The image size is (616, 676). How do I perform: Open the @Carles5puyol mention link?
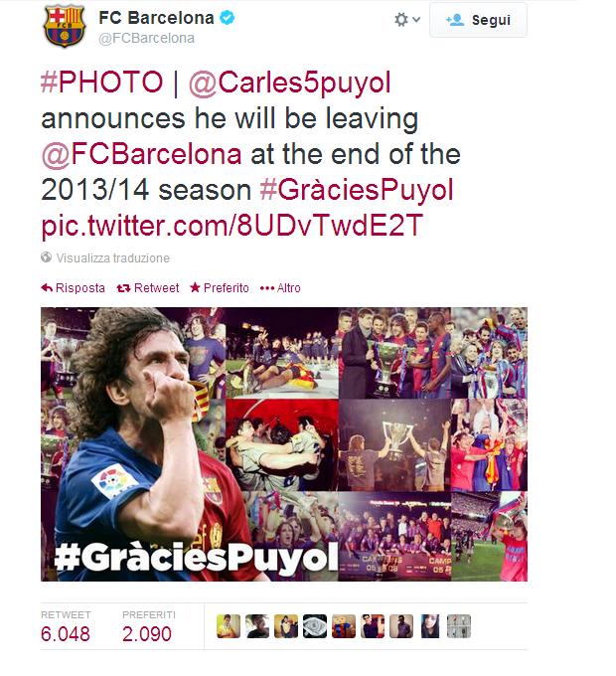tap(290, 84)
